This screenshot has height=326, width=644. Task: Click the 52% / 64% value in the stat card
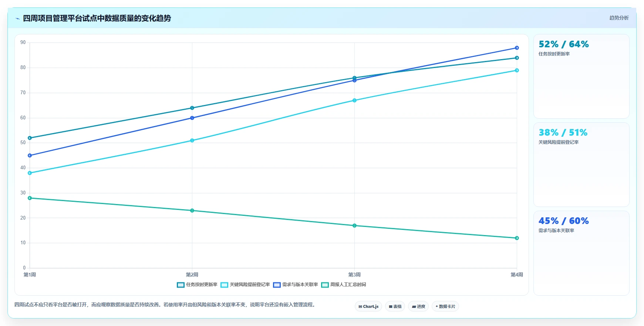coord(564,44)
